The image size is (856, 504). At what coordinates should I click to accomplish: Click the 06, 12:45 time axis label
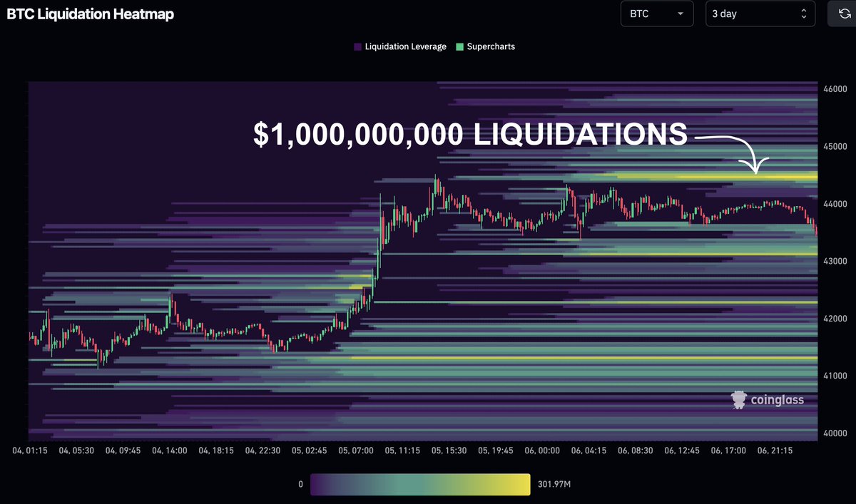pyautogui.click(x=681, y=451)
